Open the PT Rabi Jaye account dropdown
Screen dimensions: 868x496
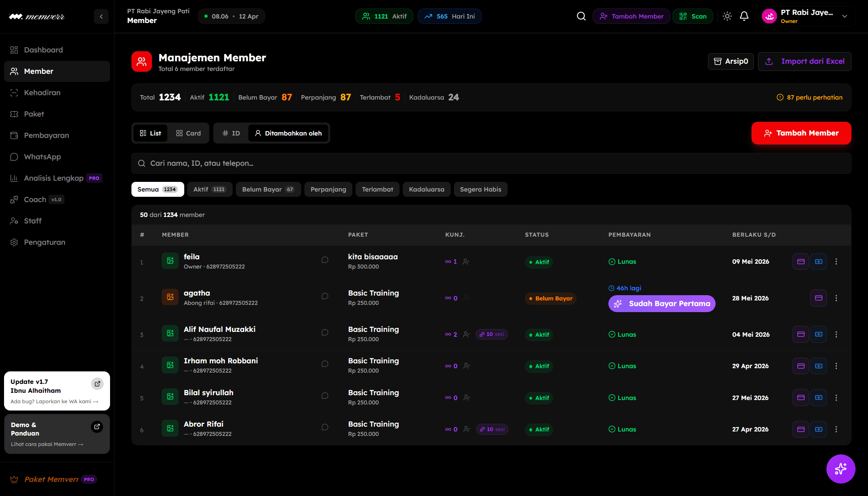[806, 16]
